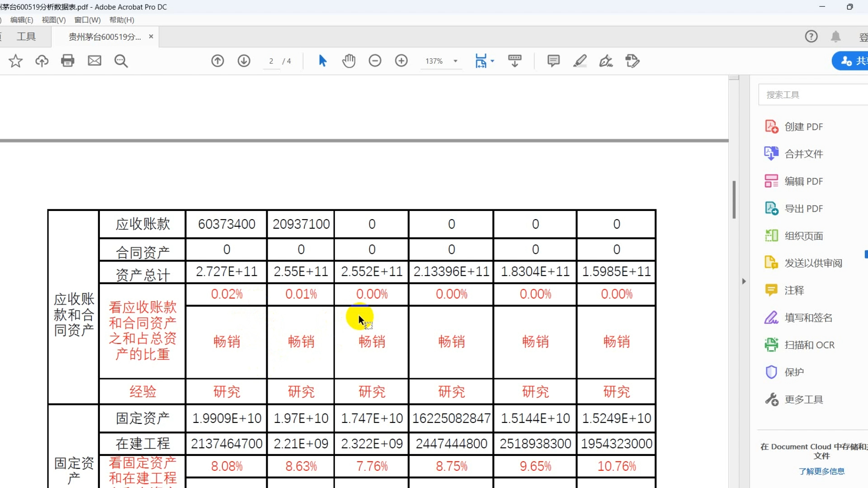
Task: Add a sticky note comment
Action: point(553,61)
